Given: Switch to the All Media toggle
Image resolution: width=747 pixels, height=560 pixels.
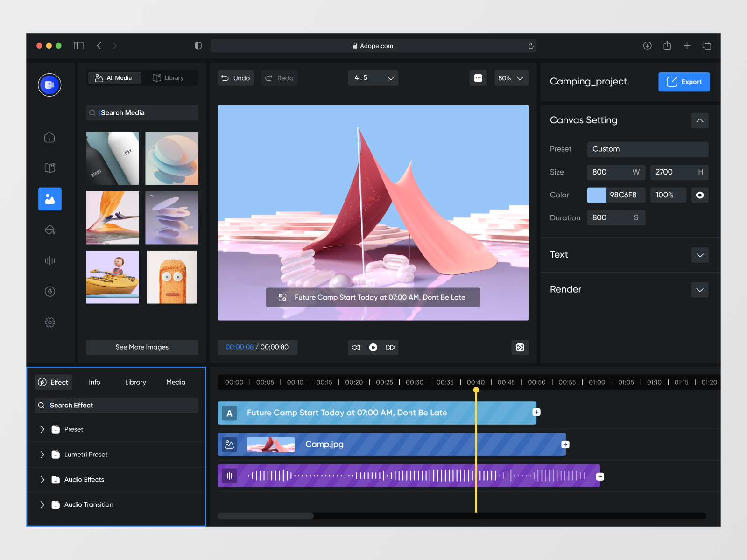Looking at the screenshot, I should pyautogui.click(x=114, y=77).
